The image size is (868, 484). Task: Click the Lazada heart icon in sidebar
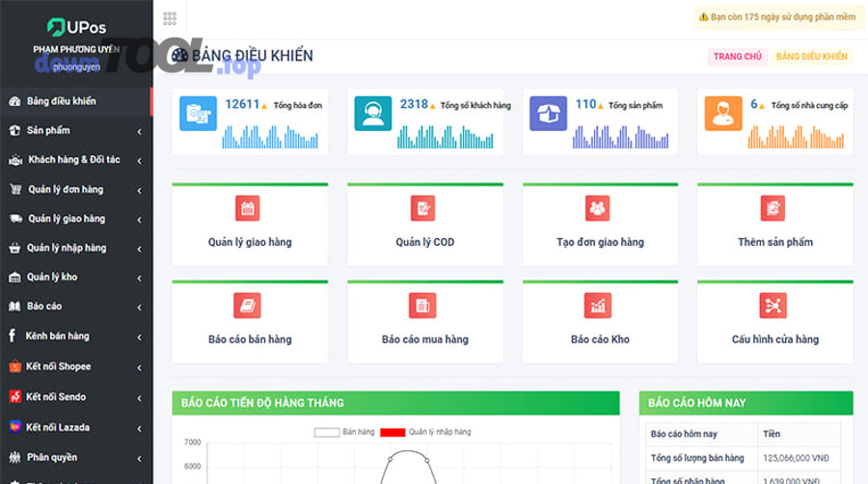click(x=14, y=426)
